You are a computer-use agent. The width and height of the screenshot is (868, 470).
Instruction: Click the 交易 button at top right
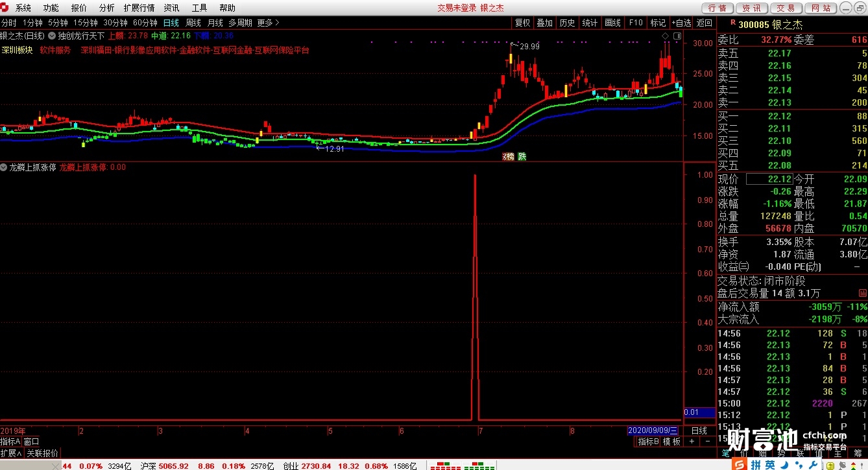tap(786, 8)
